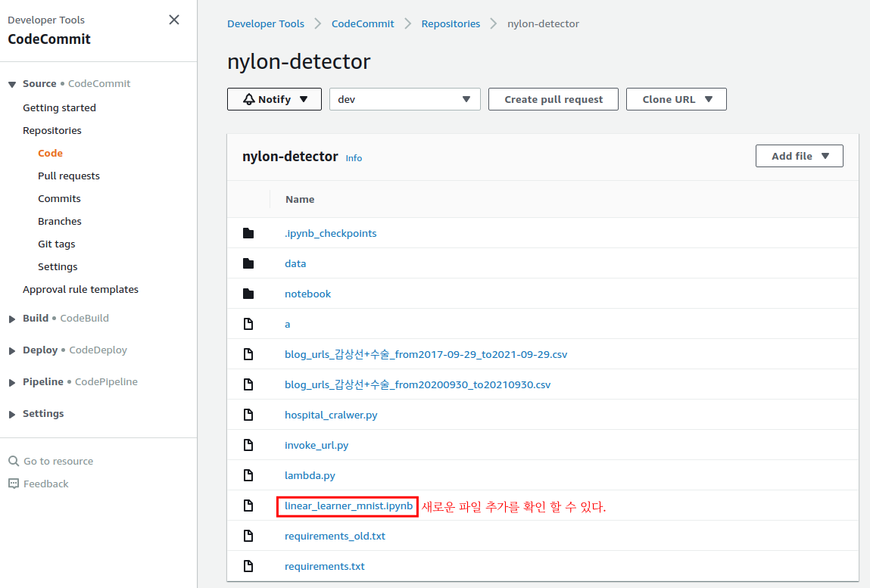Follow the CodeCommit breadcrumb link
Viewport: 870px width, 588px height.
click(363, 24)
